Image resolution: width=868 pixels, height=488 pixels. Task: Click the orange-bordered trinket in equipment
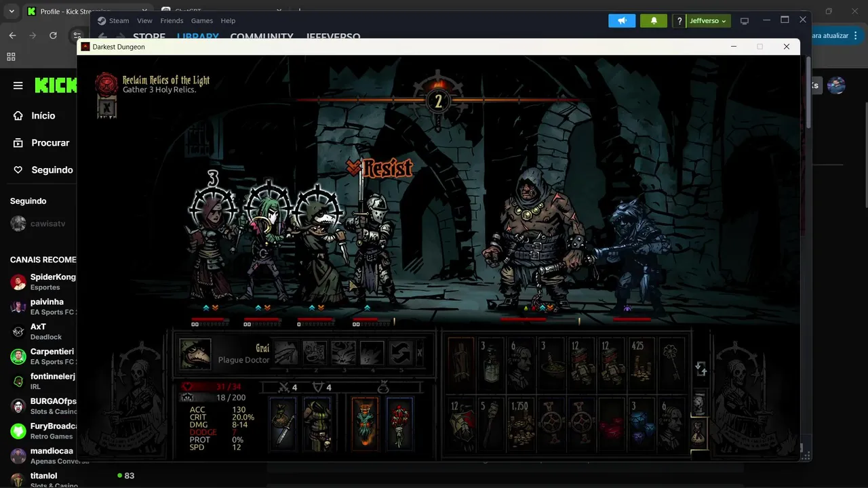pos(365,424)
